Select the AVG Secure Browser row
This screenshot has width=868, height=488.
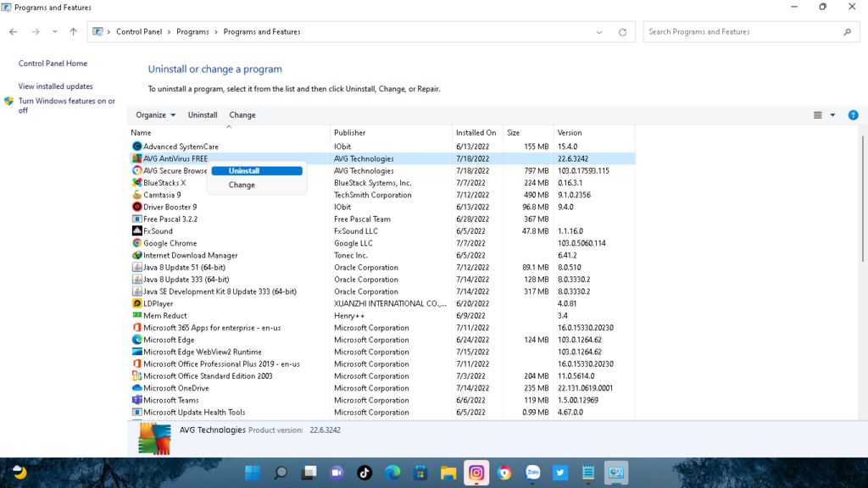click(x=382, y=171)
